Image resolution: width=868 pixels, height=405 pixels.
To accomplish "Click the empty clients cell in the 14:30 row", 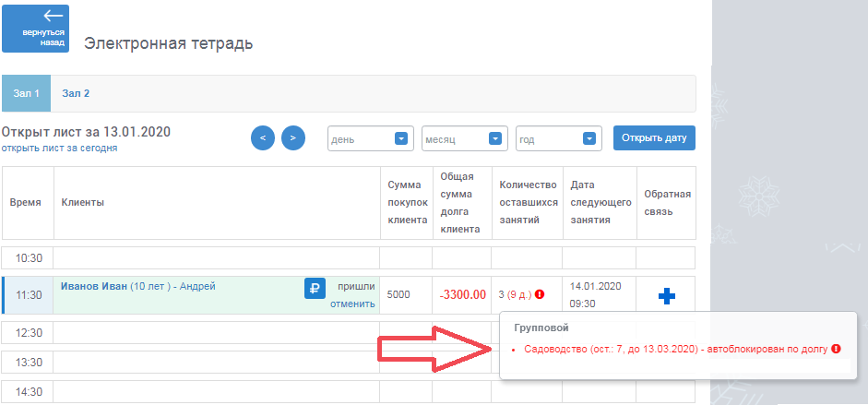I will (217, 392).
